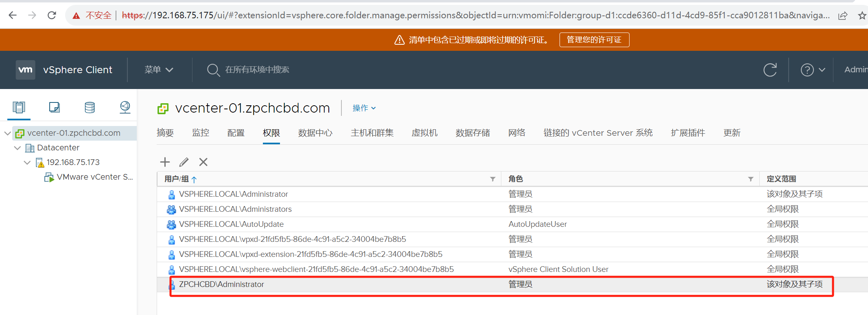Open the help question mark menu
Viewport: 868px width, 315px height.
812,70
